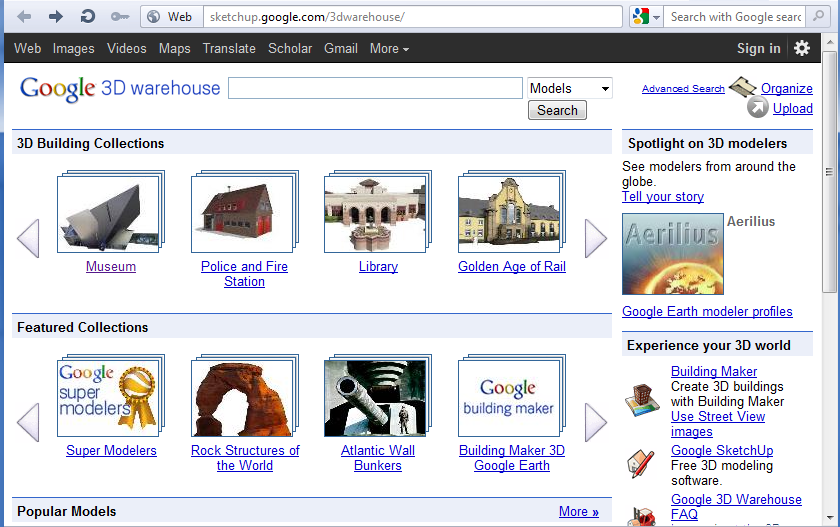Screen dimensions: 840x527
Task: Open the Museum collection thumbnail
Action: [111, 212]
